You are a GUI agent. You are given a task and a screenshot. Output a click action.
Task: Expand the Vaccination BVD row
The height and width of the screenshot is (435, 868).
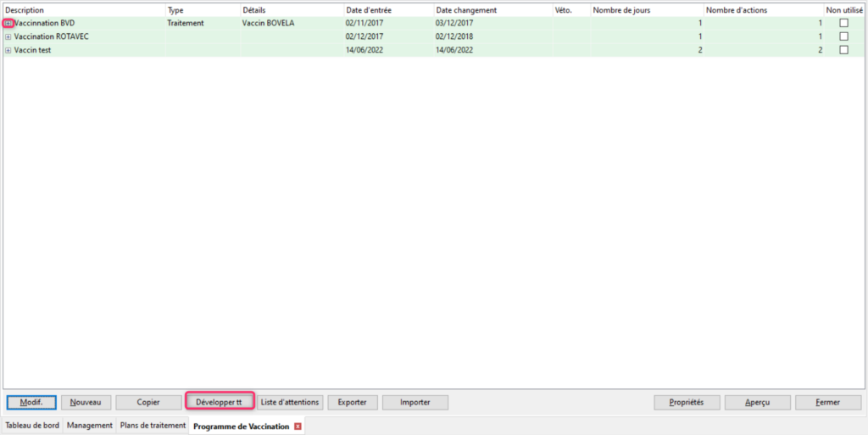[x=8, y=24]
